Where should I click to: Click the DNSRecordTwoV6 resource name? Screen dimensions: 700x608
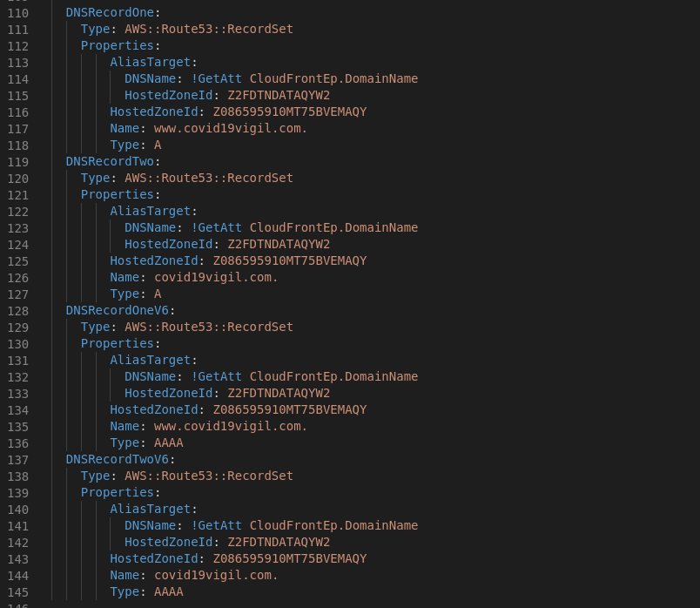[x=118, y=459]
